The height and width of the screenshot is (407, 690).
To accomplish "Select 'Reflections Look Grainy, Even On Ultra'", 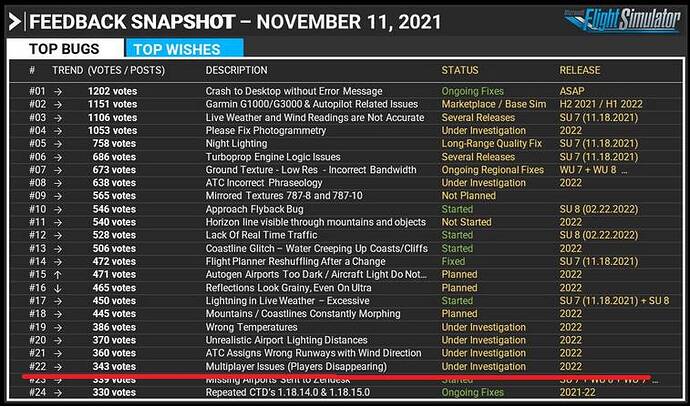I will (x=288, y=288).
